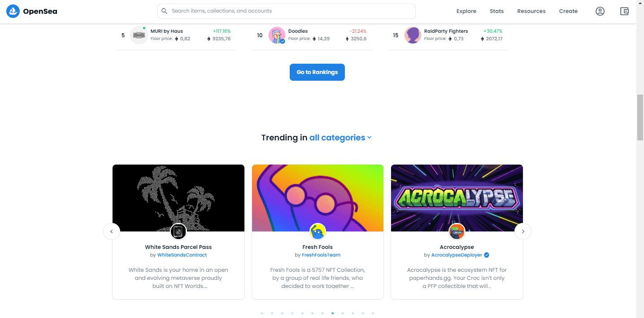Go to previous trending carousel slide

point(112,231)
